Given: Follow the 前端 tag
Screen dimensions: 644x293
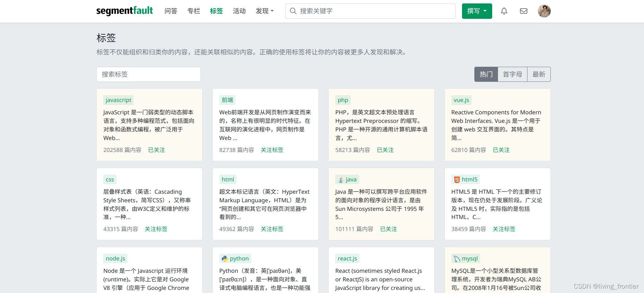Looking at the screenshot, I should pyautogui.click(x=272, y=150).
